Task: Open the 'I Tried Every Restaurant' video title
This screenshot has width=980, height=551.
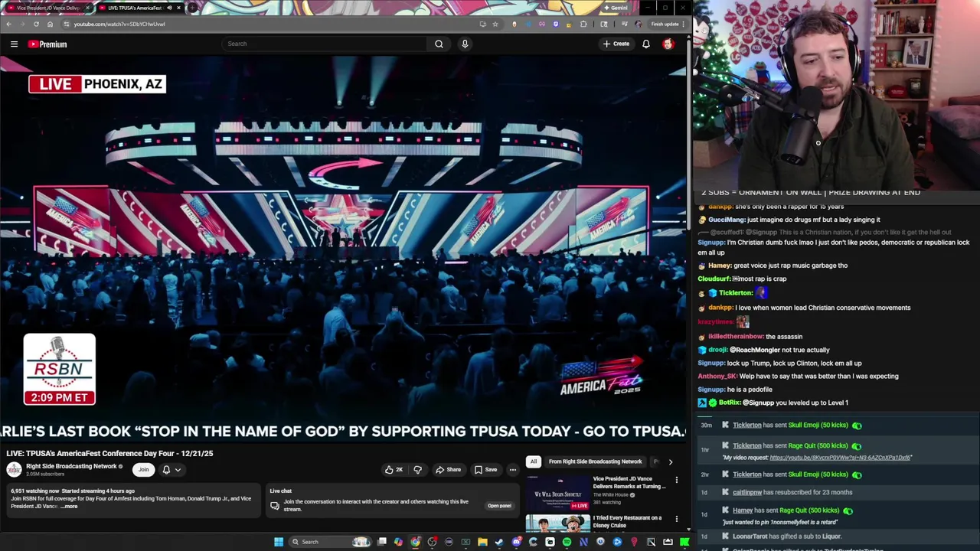Action: [x=627, y=521]
